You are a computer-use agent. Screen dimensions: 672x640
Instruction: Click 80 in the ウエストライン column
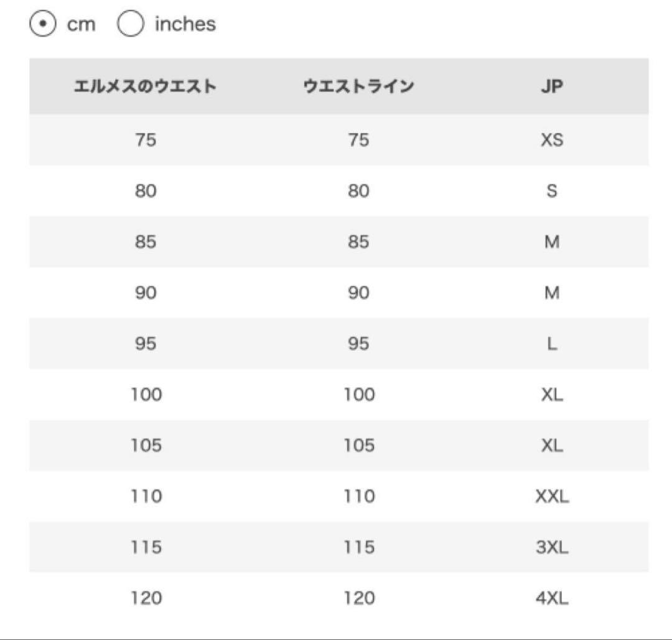pyautogui.click(x=358, y=191)
